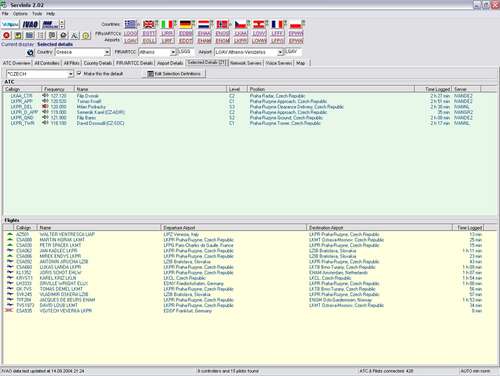Screen dimensions: 500x376
Task: Switch to Airport Details tab
Action: (170, 63)
